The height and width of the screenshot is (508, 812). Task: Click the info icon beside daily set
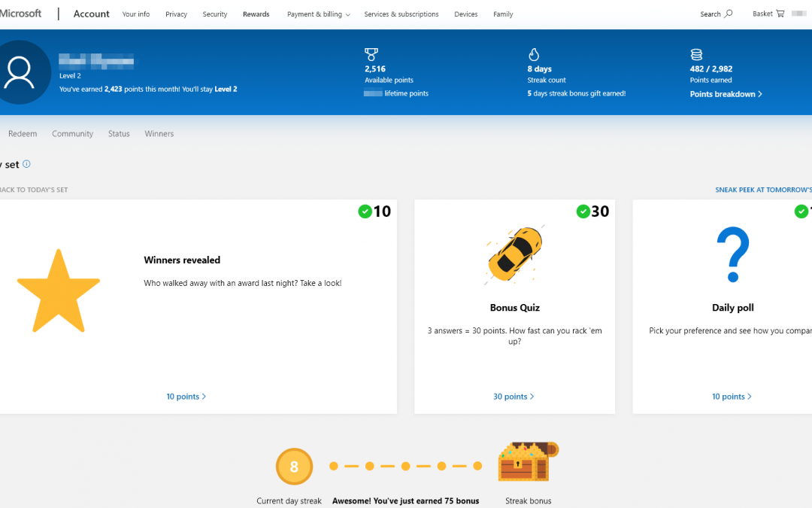[x=26, y=164]
